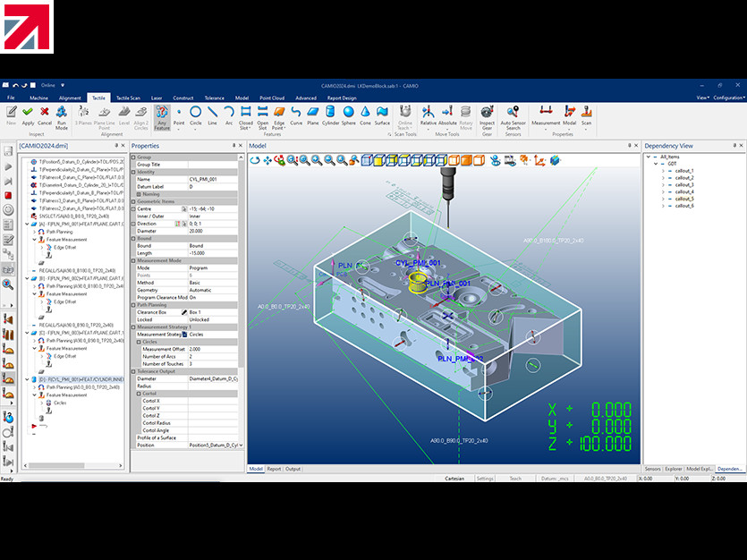This screenshot has height=560, width=747.
Task: Select callout_5 in Dependency View
Action: click(x=684, y=199)
